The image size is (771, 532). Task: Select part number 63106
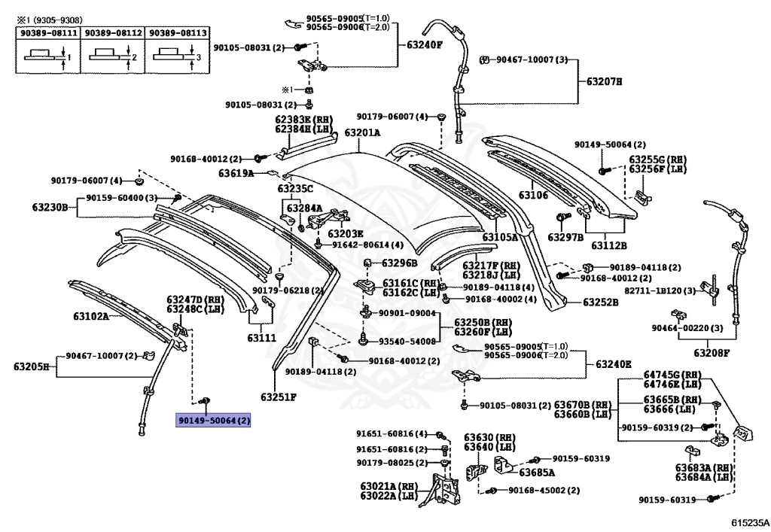[x=533, y=195]
